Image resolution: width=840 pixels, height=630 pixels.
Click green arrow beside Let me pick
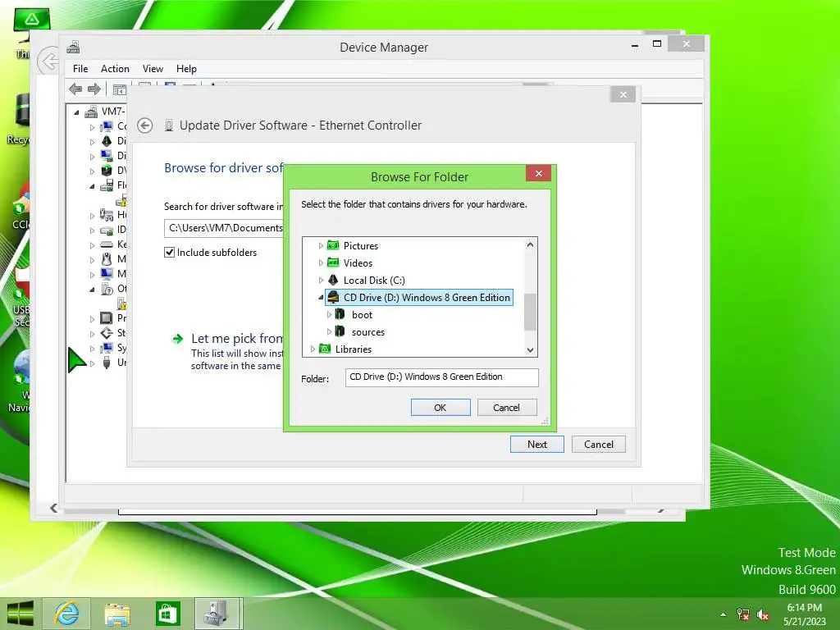click(177, 339)
